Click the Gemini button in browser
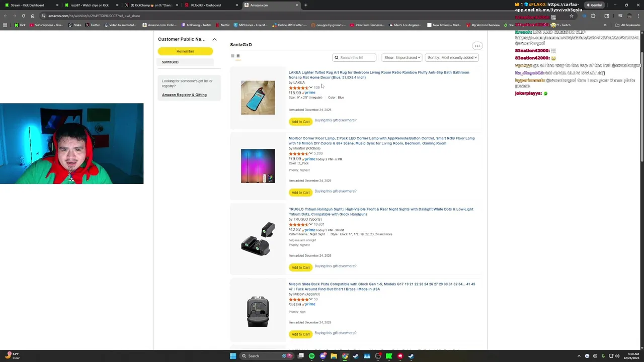This screenshot has width=644, height=362. pos(594,5)
